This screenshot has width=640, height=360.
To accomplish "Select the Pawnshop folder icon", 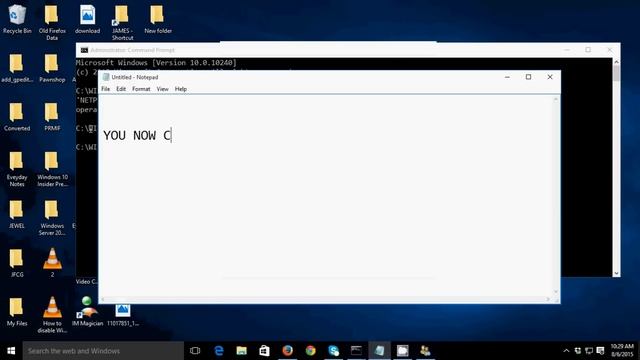I will pyautogui.click(x=52, y=68).
